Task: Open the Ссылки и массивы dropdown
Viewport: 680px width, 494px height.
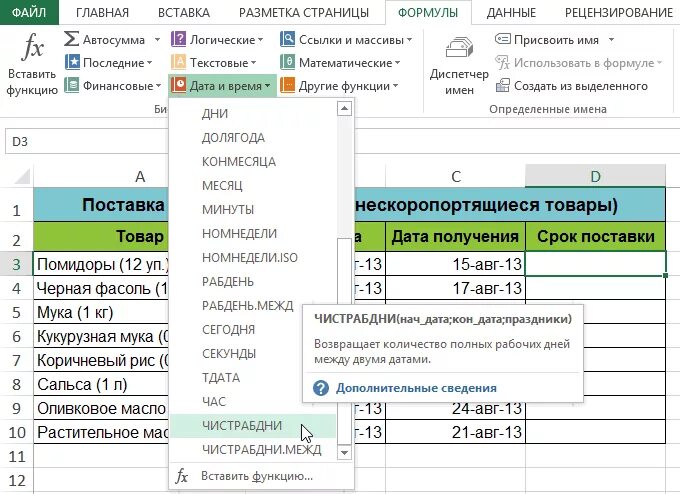Action: pyautogui.click(x=409, y=40)
